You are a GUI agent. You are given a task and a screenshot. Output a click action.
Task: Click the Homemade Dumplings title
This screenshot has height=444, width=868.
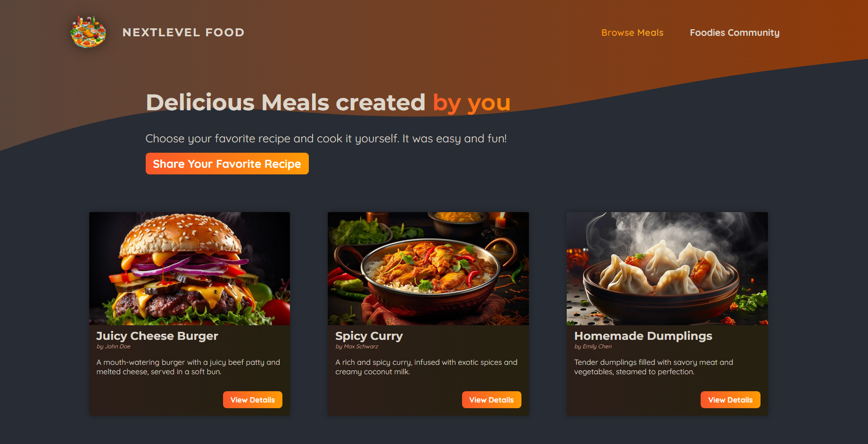[643, 336]
